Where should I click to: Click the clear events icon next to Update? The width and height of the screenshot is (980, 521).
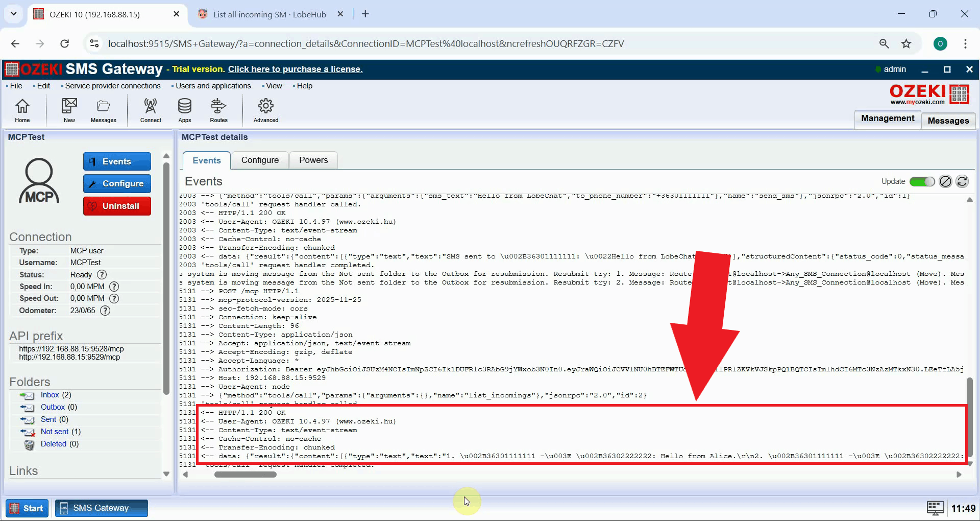945,181
